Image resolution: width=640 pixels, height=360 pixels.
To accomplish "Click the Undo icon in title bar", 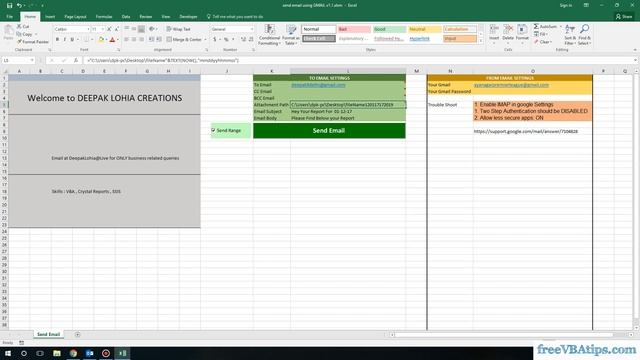I will coord(19,5).
